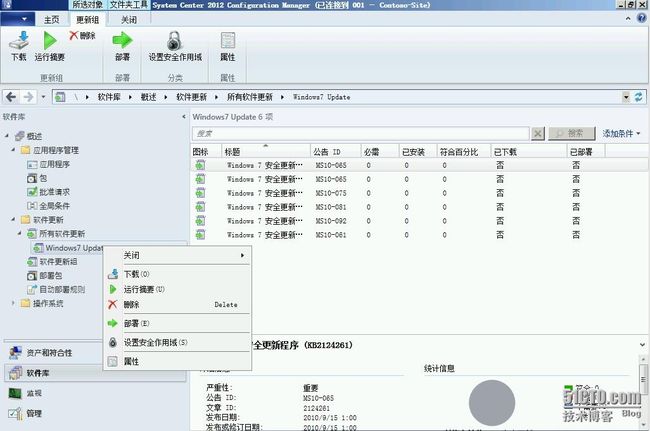Select the 部署包 node

51,276
